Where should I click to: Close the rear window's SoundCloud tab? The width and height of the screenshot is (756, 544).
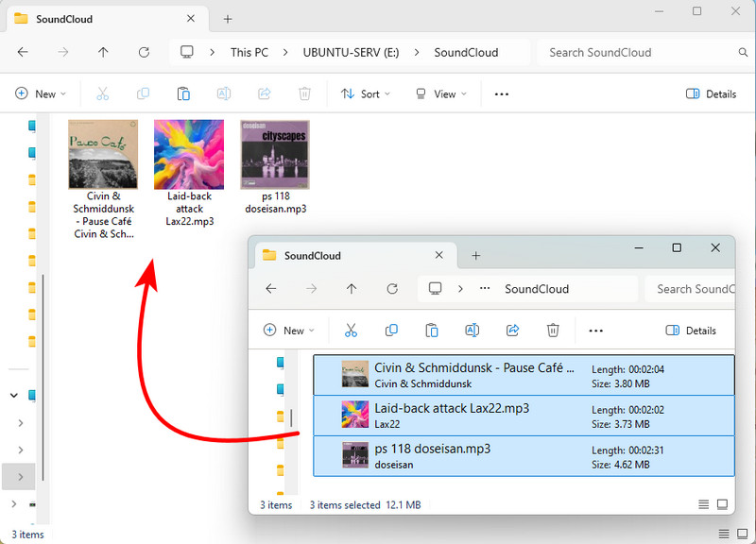[191, 18]
